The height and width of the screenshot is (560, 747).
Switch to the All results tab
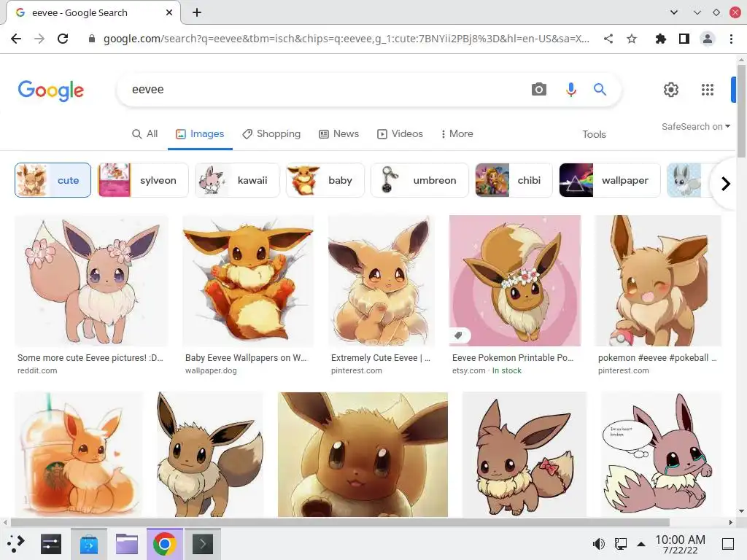(145, 134)
